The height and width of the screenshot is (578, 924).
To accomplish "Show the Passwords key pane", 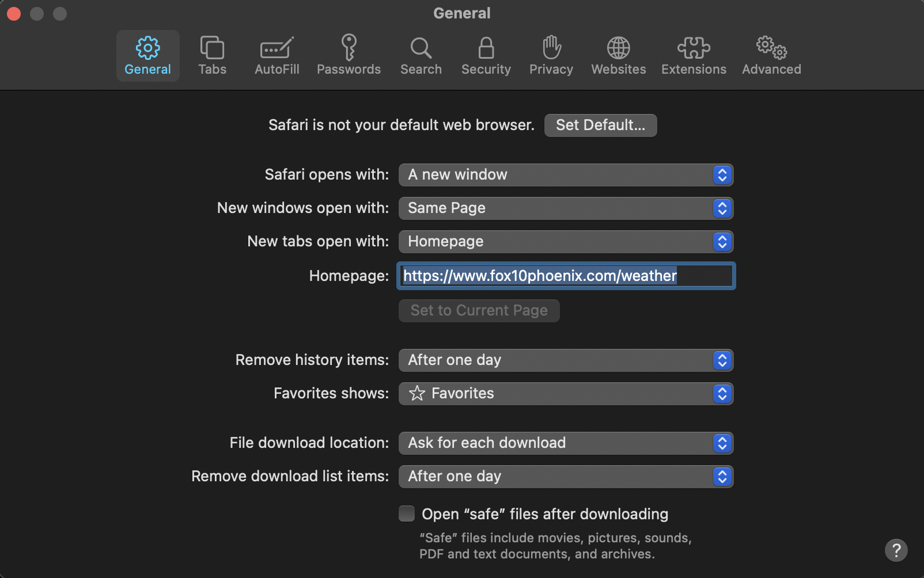I will (x=349, y=56).
